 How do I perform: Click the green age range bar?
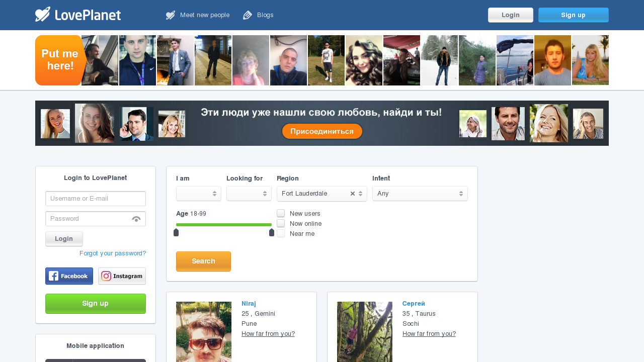tap(224, 225)
